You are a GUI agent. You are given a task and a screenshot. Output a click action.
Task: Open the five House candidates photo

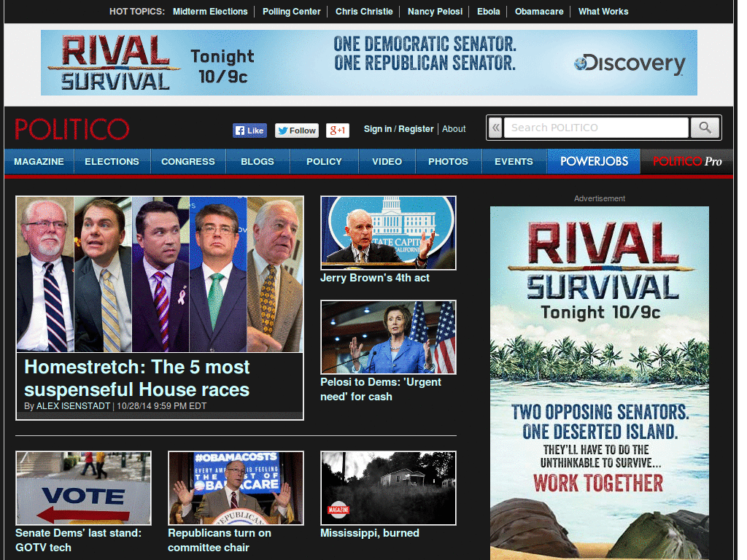[x=160, y=274]
